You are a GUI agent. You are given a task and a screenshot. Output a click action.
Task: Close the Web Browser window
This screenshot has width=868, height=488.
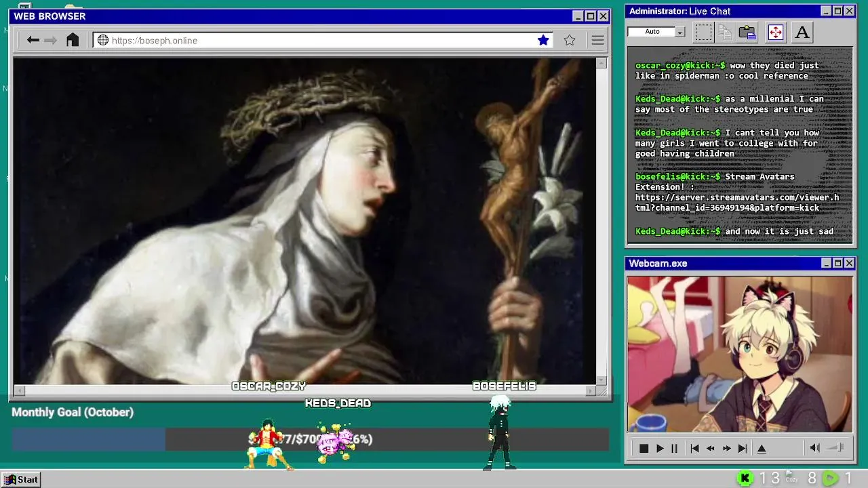pyautogui.click(x=603, y=16)
